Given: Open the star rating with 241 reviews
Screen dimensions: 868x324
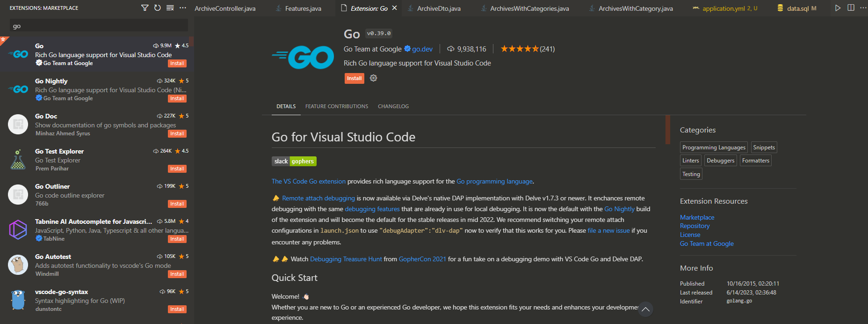Looking at the screenshot, I should 528,49.
